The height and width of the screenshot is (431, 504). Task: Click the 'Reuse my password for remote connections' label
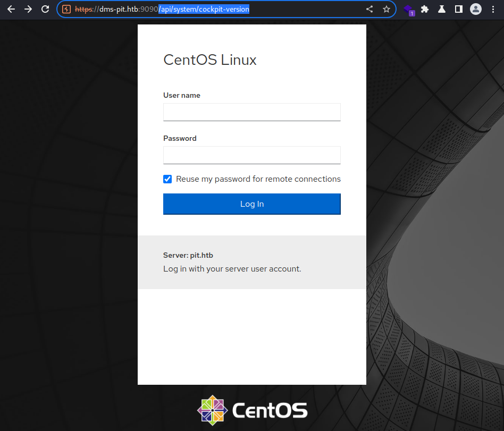258,179
